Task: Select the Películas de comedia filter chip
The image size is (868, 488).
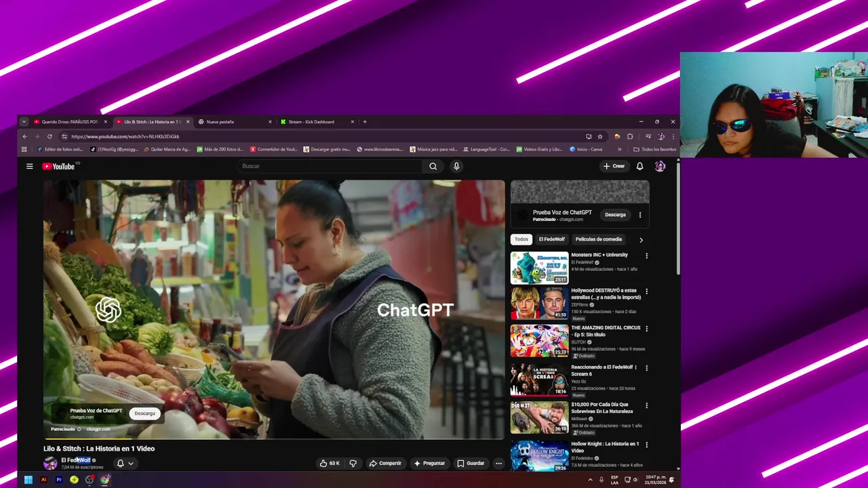Action: point(598,239)
